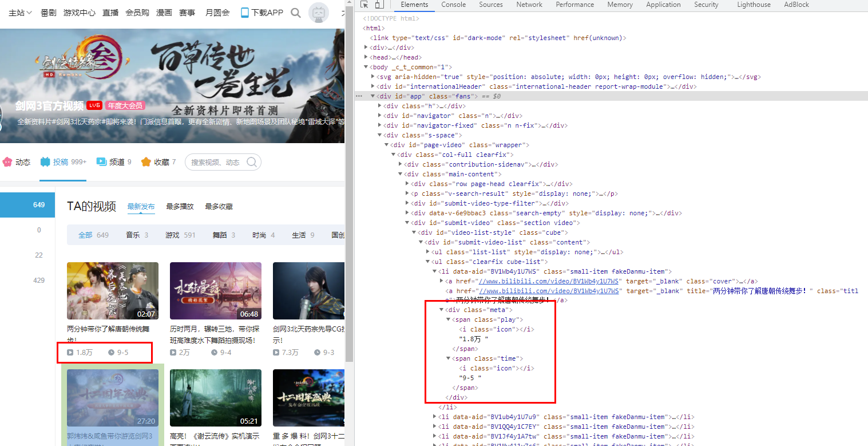
Task: Click the red LV6 level badge
Action: coord(94,105)
